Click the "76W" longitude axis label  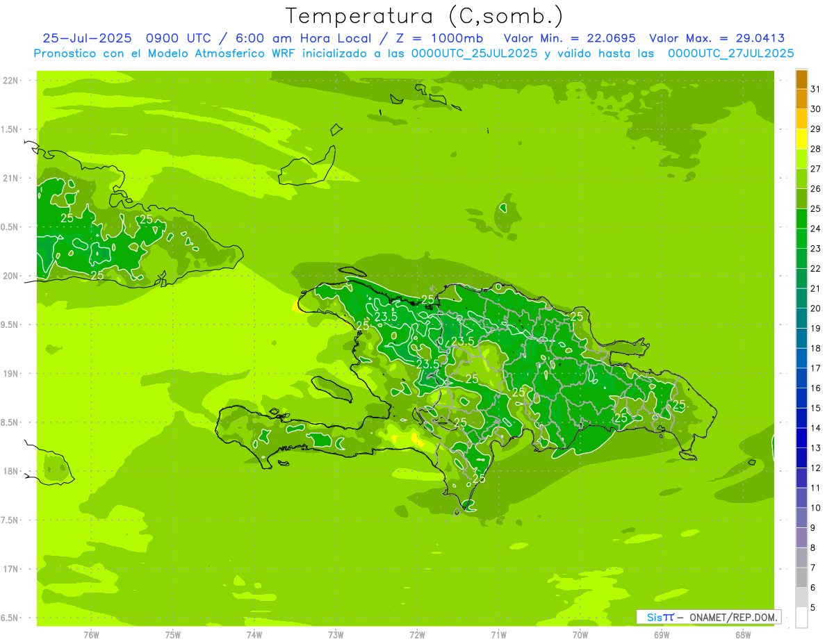91,635
